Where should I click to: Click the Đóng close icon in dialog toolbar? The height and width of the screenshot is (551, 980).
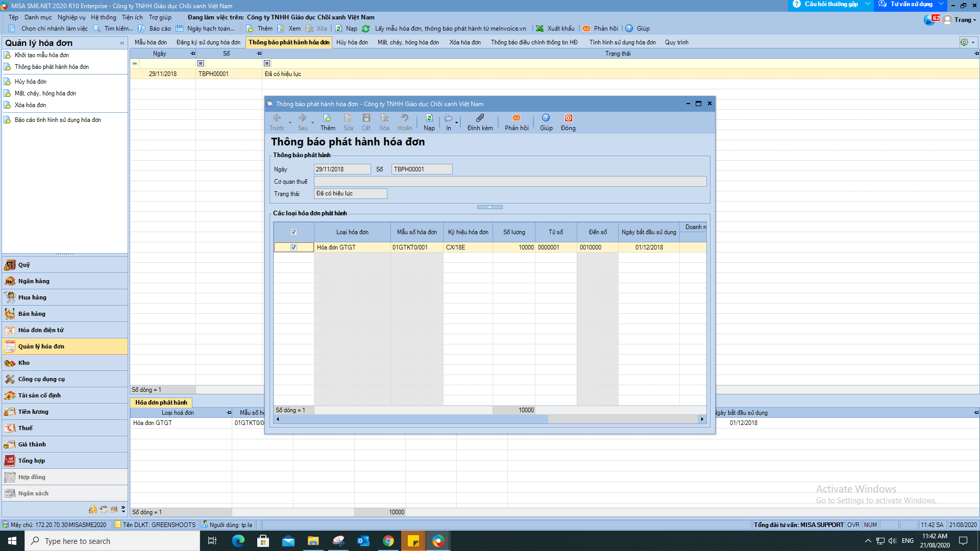[568, 118]
